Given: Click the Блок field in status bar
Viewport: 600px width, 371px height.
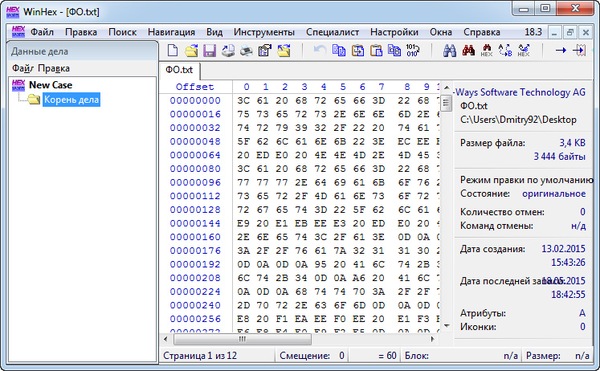Looking at the screenshot, I should click(461, 356).
